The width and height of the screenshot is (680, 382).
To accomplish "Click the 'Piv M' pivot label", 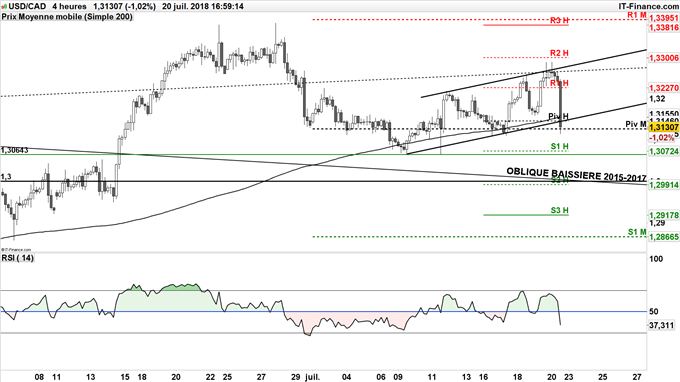I will [x=636, y=124].
